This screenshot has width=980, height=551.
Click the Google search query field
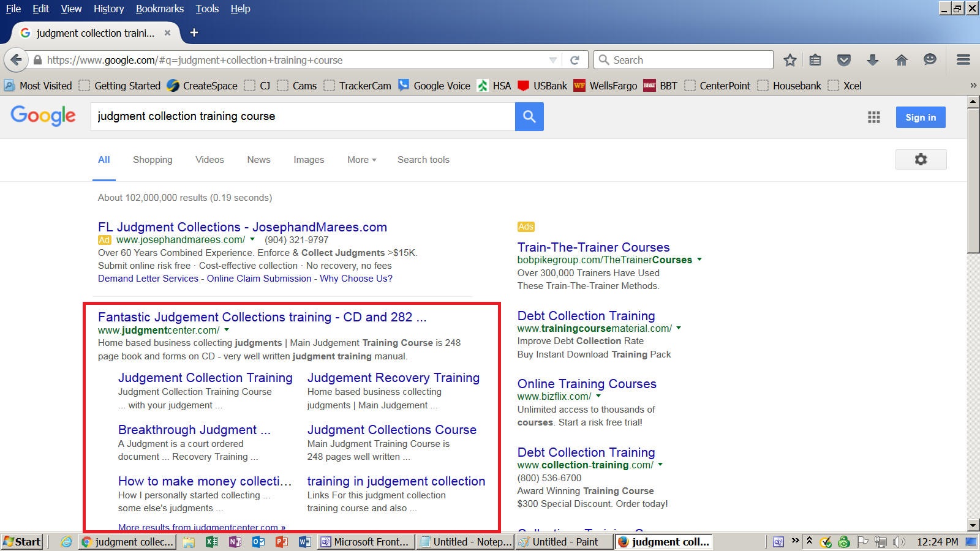[303, 116]
